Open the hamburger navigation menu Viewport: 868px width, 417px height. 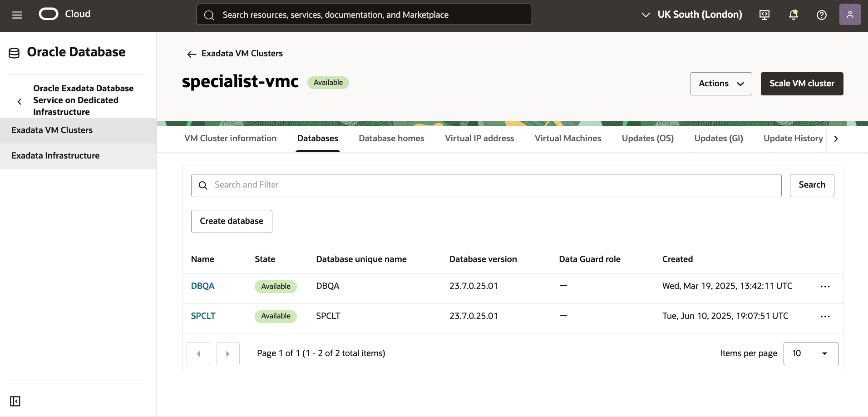17,15
